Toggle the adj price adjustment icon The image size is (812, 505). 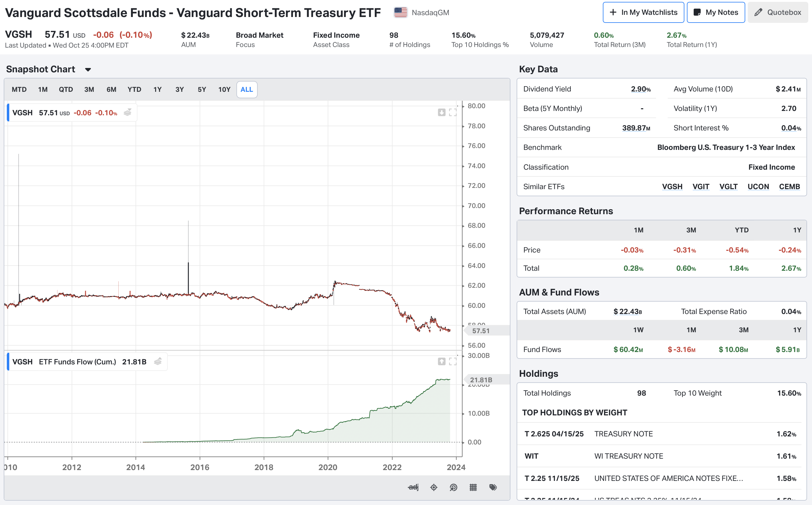point(413,487)
